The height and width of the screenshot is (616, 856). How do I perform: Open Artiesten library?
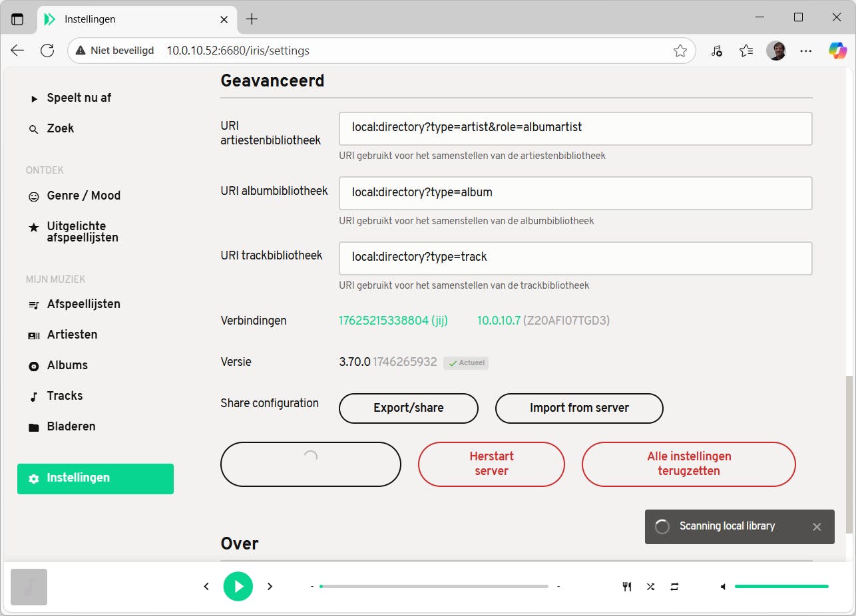tap(63, 335)
